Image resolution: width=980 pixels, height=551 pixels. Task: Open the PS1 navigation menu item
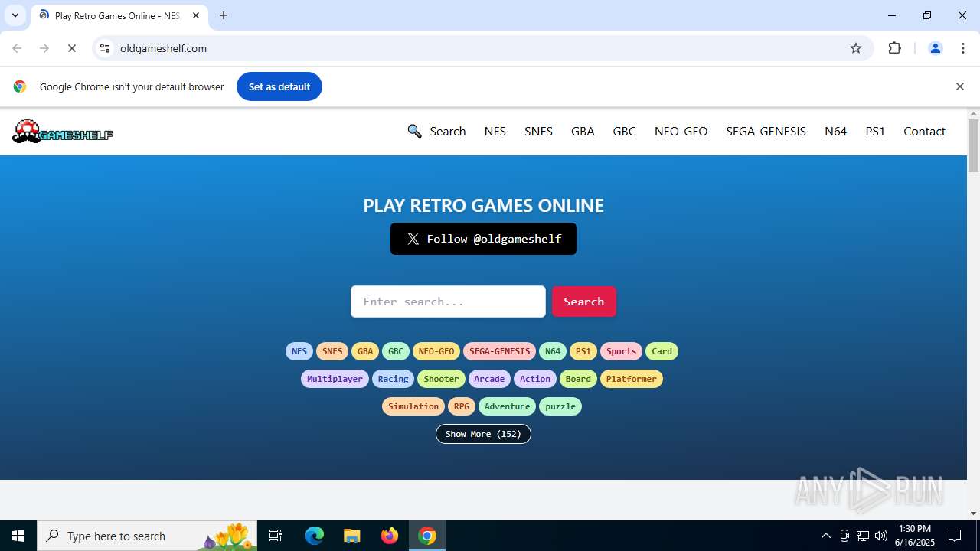click(x=875, y=131)
